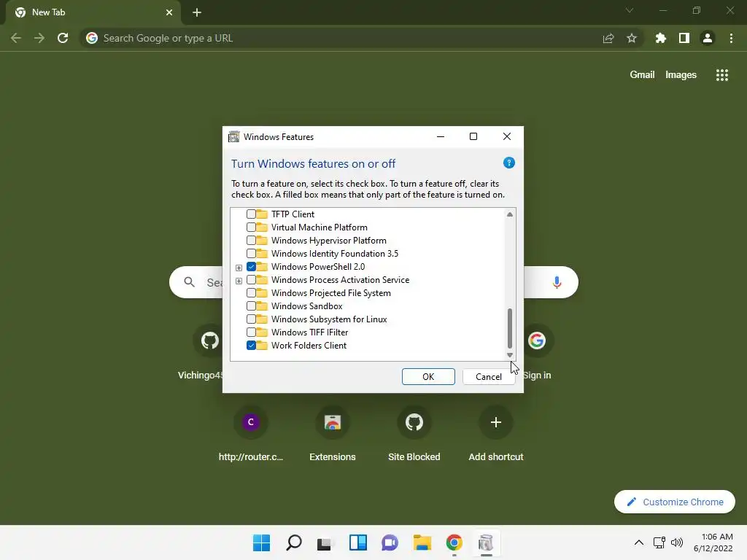
Task: Click OK in Windows Features
Action: tap(428, 377)
